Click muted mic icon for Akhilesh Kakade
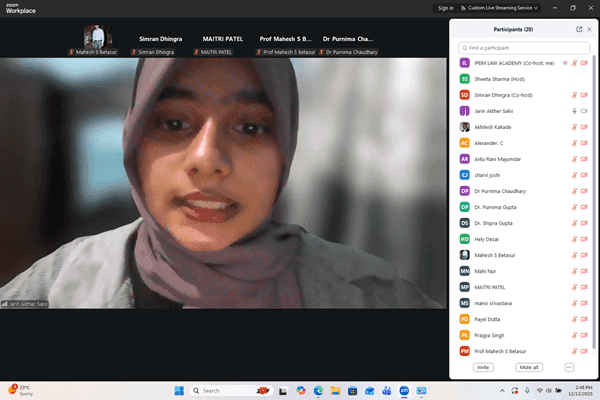600x400 pixels. coord(574,127)
